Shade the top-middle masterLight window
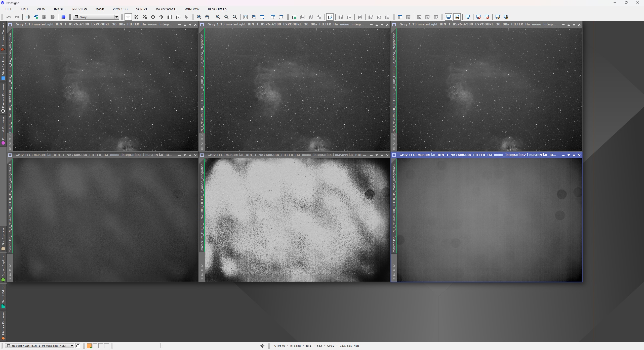This screenshot has height=350, width=644. [x=377, y=25]
